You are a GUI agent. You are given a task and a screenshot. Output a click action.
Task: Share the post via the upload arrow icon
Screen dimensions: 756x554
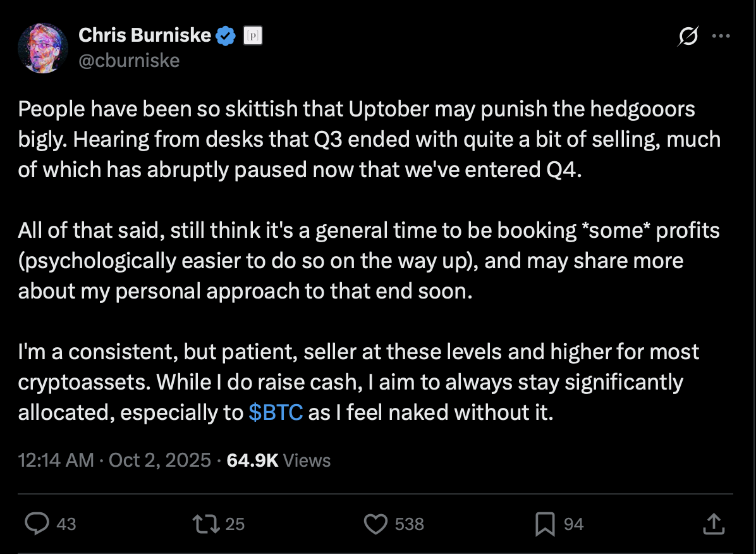click(712, 524)
